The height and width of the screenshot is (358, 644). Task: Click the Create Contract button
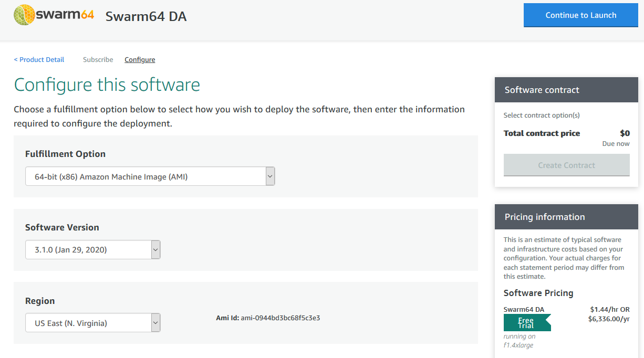(566, 165)
